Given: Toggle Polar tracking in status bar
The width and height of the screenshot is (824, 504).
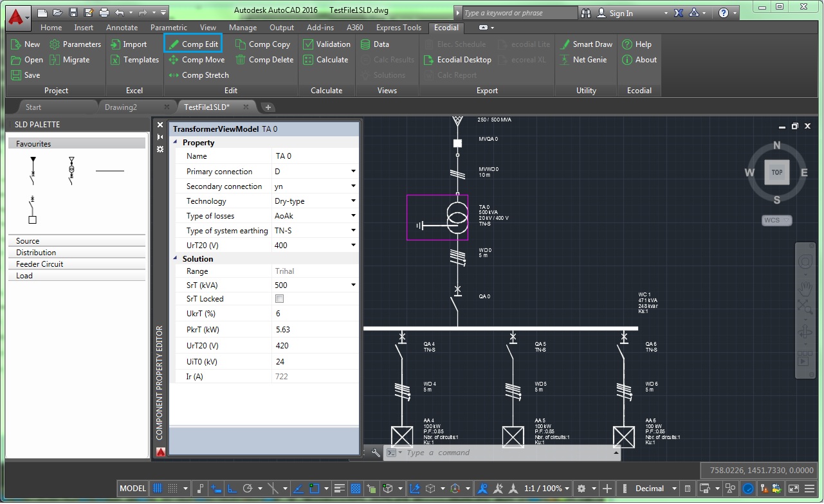Looking at the screenshot, I should click(248, 489).
